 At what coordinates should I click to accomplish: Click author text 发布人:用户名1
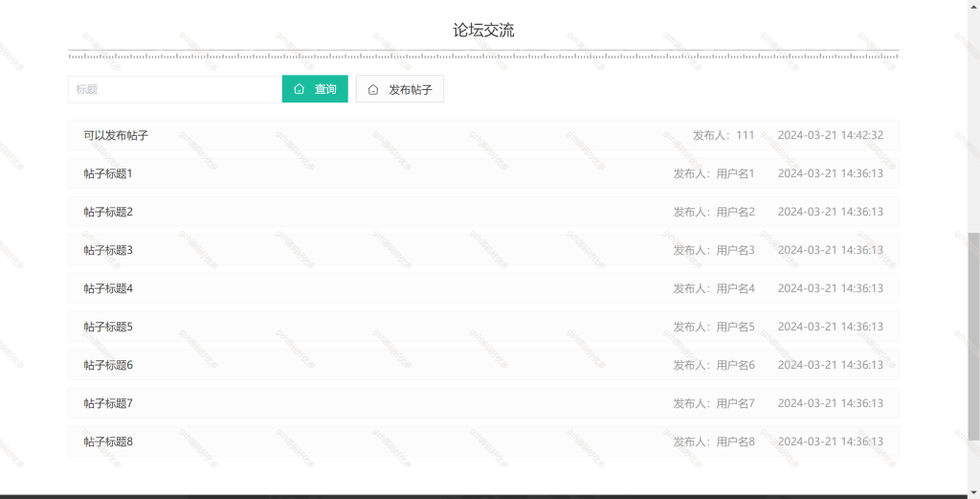pos(714,173)
